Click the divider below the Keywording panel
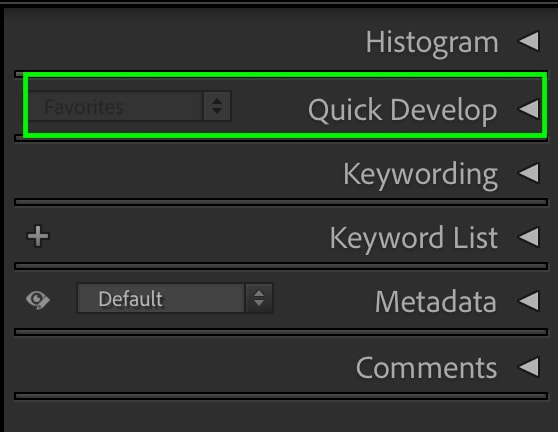558x432 pixels. [281, 202]
